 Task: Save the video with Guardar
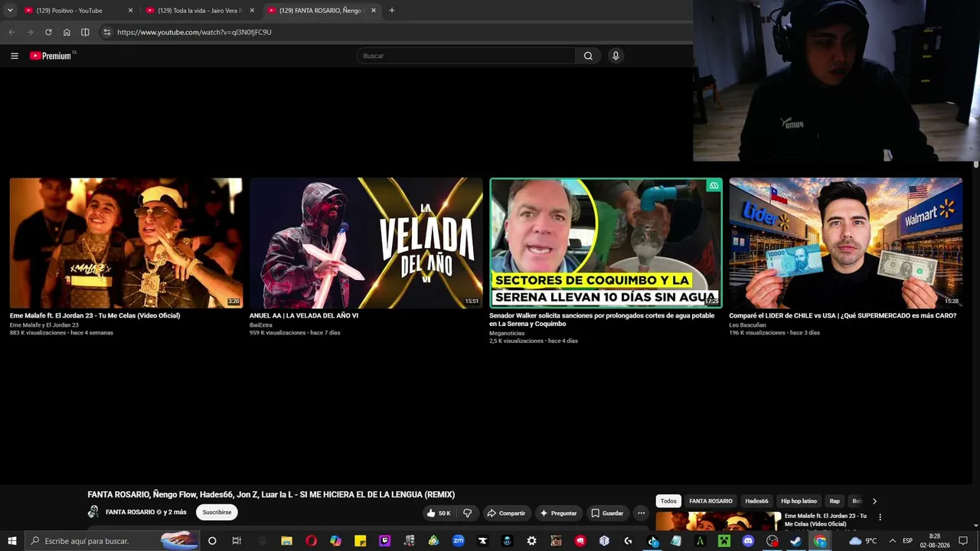click(607, 513)
